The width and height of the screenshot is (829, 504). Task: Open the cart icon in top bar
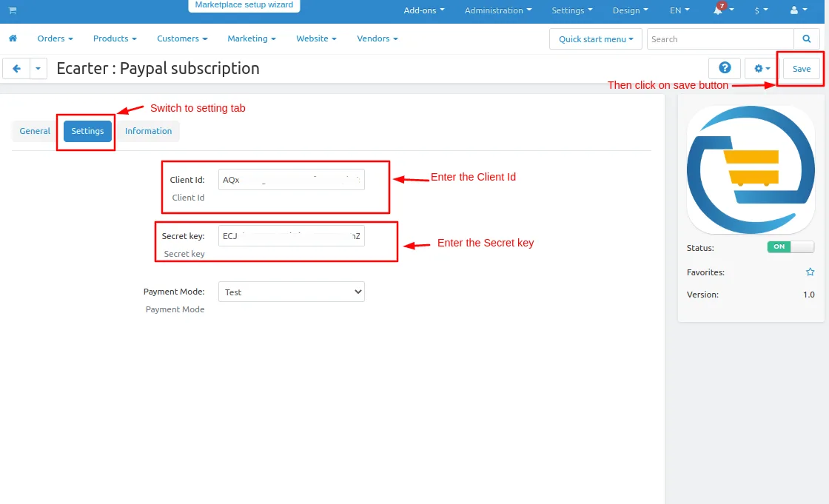pos(13,10)
